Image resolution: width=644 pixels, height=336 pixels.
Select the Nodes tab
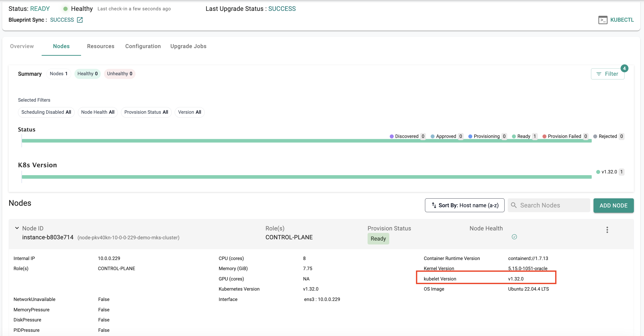point(61,46)
